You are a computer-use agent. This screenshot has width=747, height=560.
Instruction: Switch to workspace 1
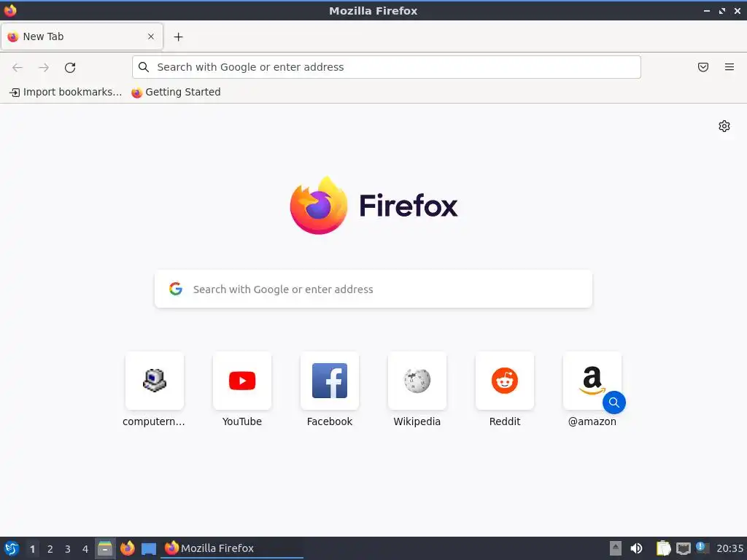click(x=32, y=549)
